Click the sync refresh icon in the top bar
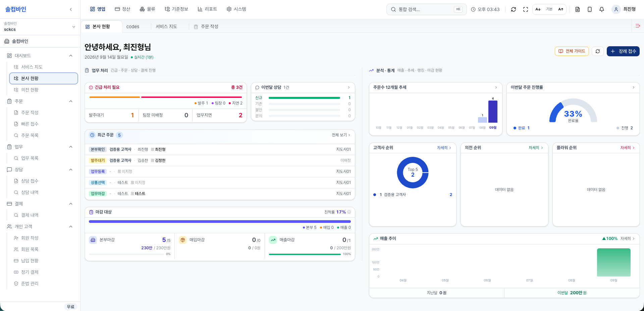Viewport: 644px width, 311px height. pos(514,9)
